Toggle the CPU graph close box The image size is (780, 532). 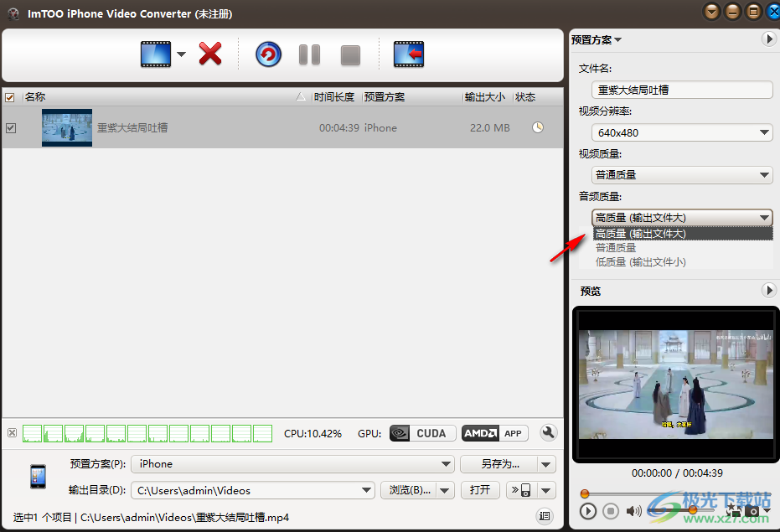(x=11, y=433)
